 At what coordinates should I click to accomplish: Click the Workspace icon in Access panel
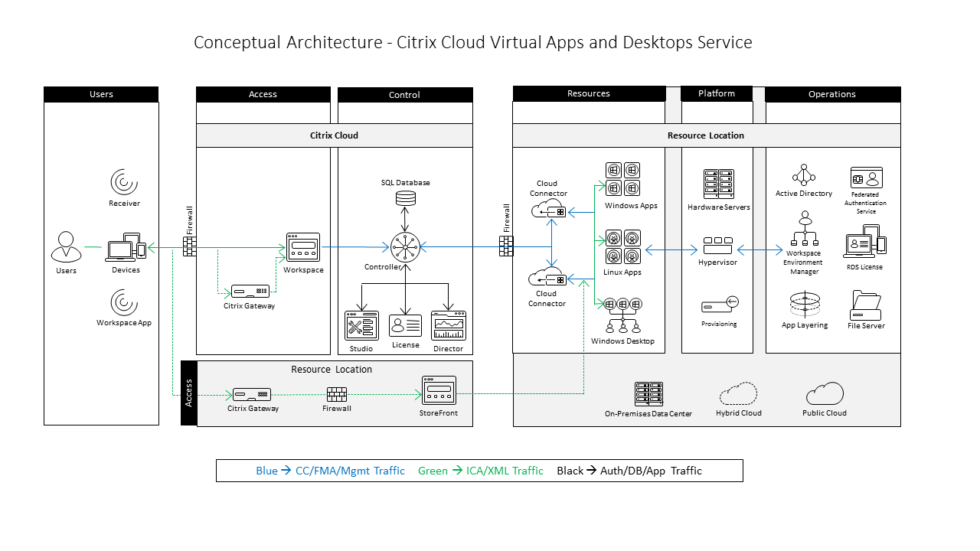pyautogui.click(x=303, y=247)
